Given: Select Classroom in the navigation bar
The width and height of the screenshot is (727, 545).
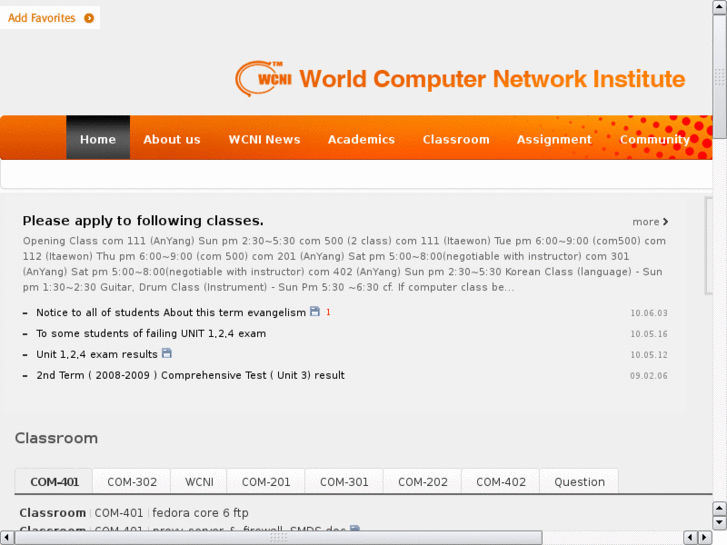Looking at the screenshot, I should [x=456, y=140].
